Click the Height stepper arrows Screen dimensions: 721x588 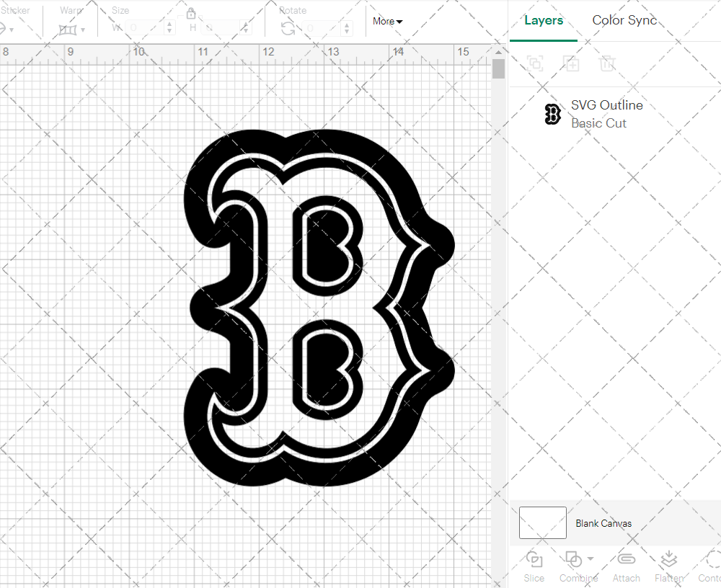click(x=246, y=28)
